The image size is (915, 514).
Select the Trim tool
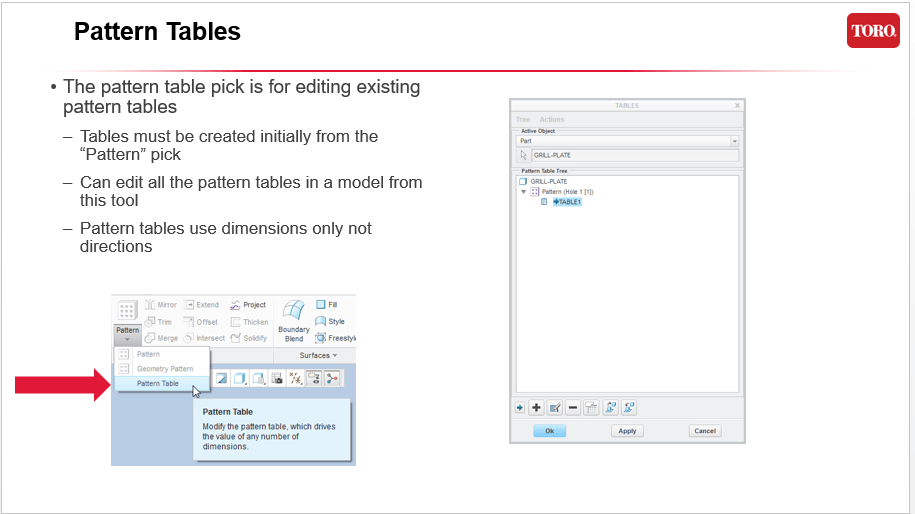[x=159, y=321]
